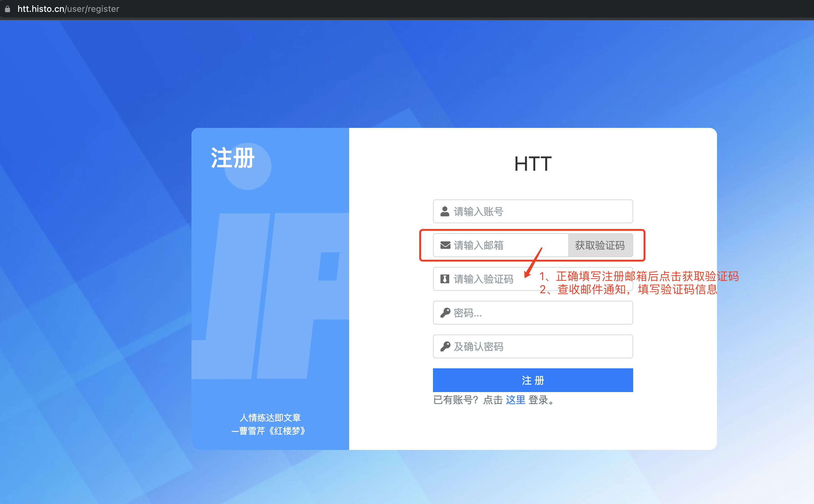Image resolution: width=814 pixels, height=504 pixels.
Task: Click the badge icon in verification code field
Action: [x=445, y=279]
